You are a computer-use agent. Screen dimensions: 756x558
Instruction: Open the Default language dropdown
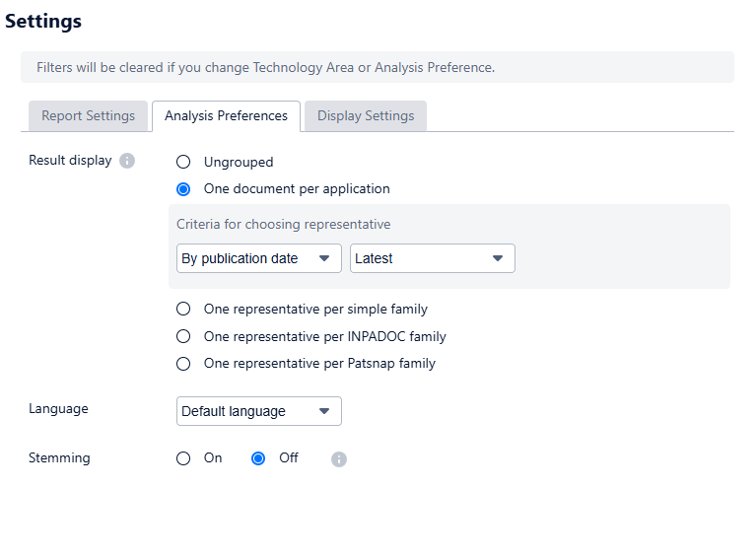pyautogui.click(x=258, y=411)
